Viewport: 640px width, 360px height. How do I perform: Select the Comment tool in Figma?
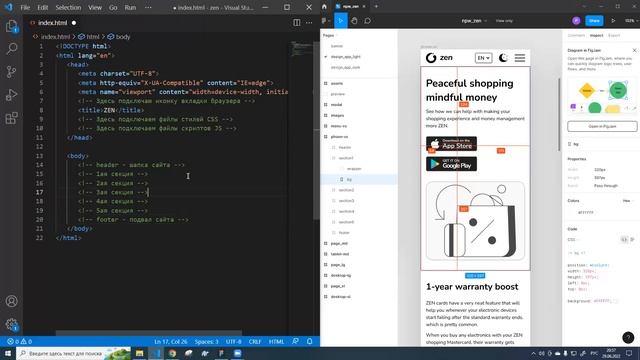pos(367,21)
